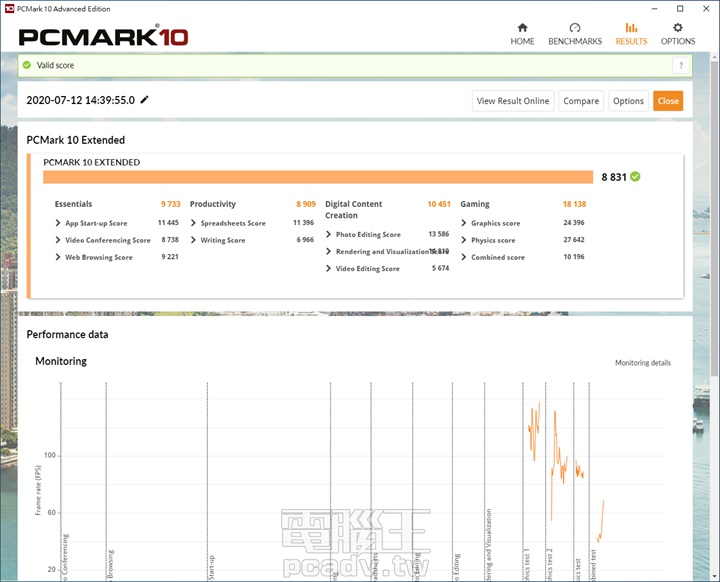Image resolution: width=720 pixels, height=582 pixels.
Task: Select the RESULTS bar chart icon
Action: point(631,29)
